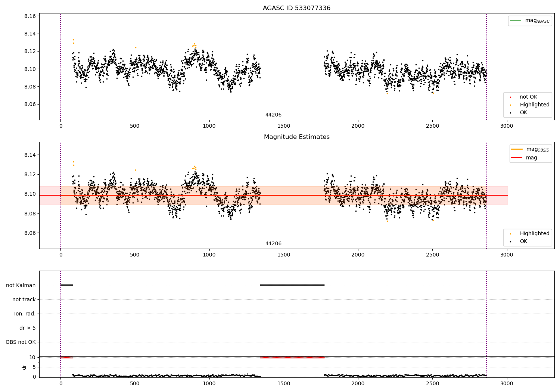This screenshot has height=392, width=560.
Task: Click the 8.08 y-tick in the Magnitude Estimates plot
Action: coord(30,214)
